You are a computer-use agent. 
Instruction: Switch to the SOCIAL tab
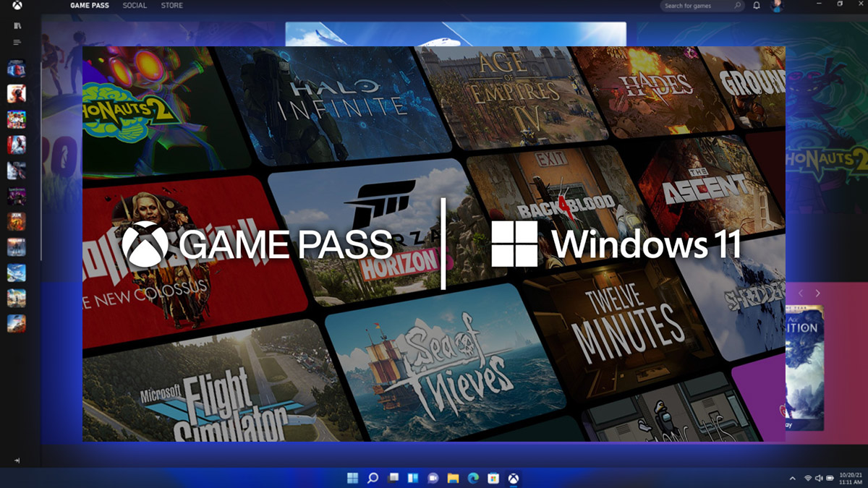point(135,6)
